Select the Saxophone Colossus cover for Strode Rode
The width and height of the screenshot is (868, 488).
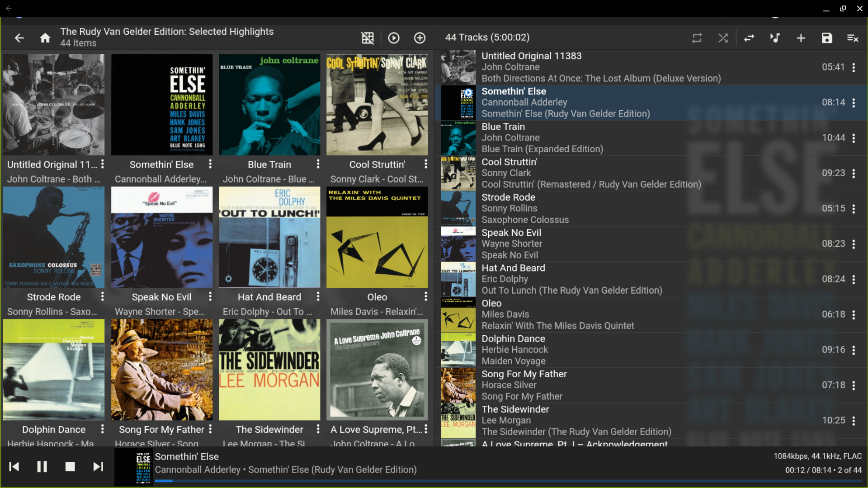(54, 237)
